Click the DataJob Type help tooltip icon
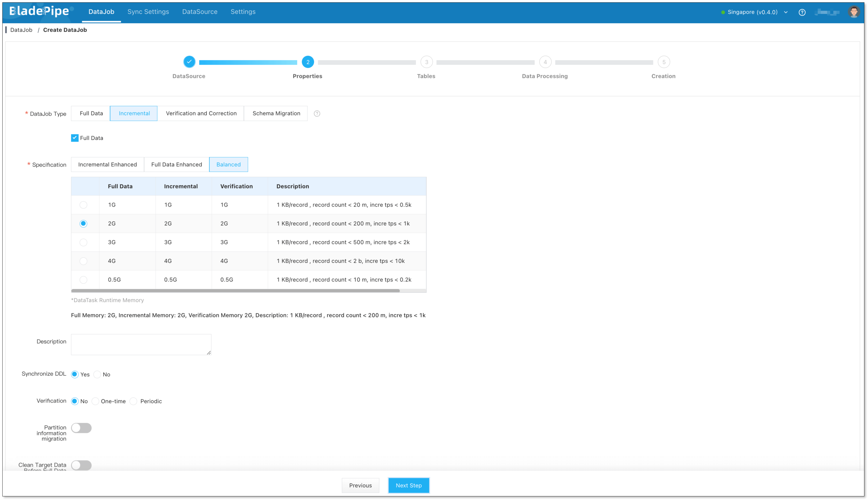Screen dimensions: 868x500 (317, 114)
